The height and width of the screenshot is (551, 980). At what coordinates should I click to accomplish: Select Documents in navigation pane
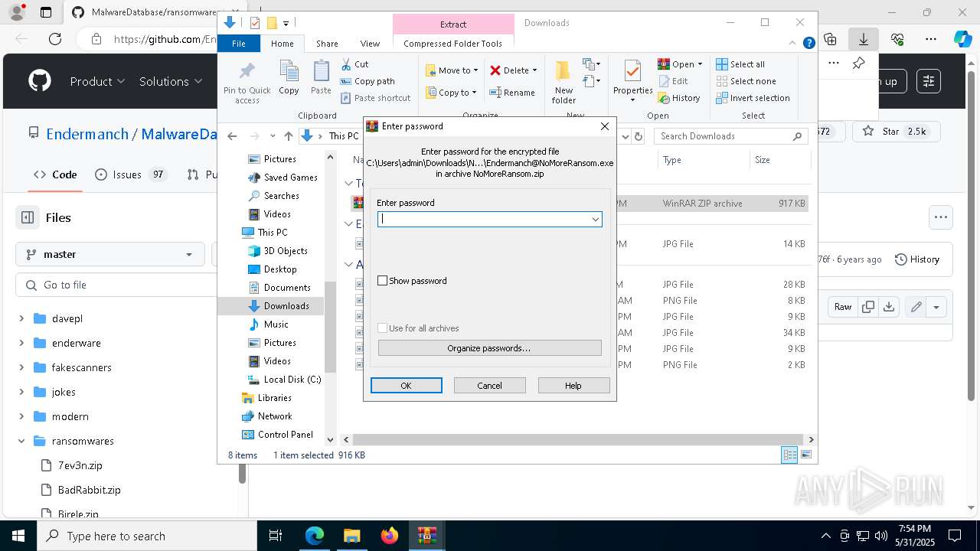(x=279, y=288)
